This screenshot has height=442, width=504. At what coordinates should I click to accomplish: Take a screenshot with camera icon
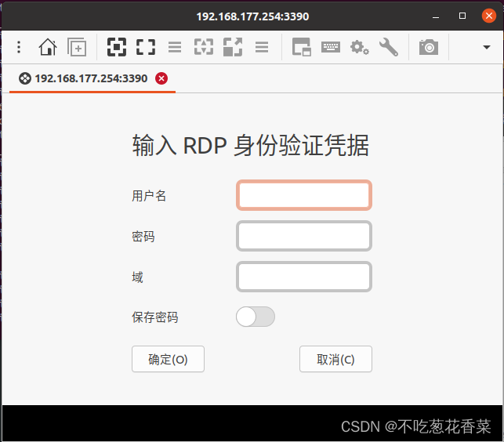(x=429, y=47)
